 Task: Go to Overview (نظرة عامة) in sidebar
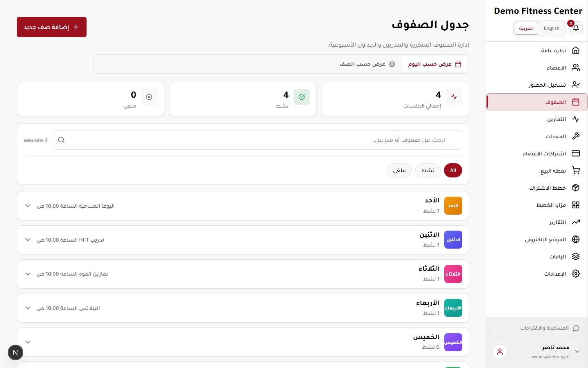pyautogui.click(x=537, y=50)
